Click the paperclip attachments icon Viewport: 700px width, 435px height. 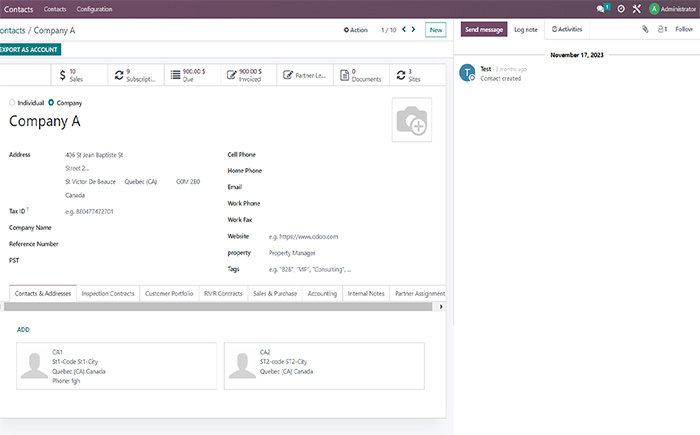click(x=645, y=29)
